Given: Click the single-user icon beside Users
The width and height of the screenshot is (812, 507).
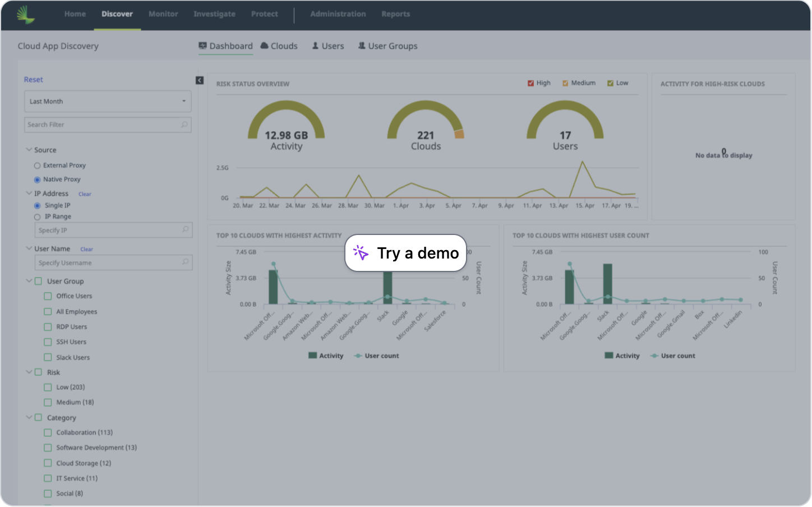Looking at the screenshot, I should (315, 46).
